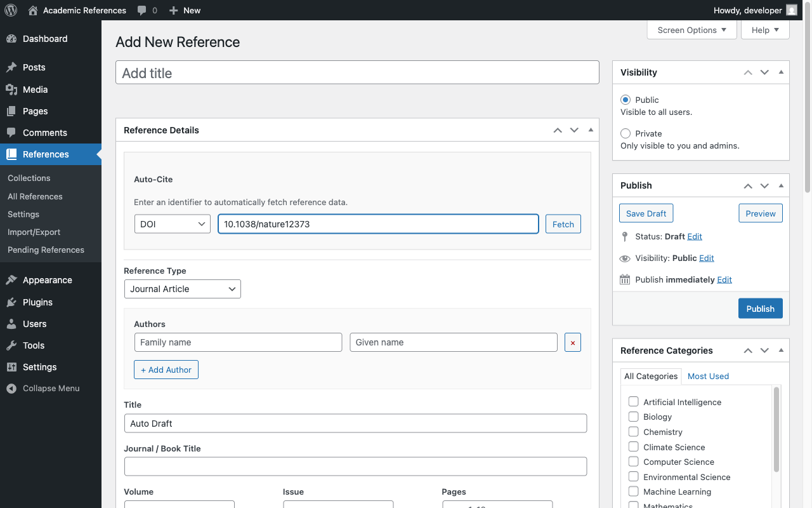The height and width of the screenshot is (508, 812).
Task: Open Appearance menu in sidebar
Action: pos(47,280)
